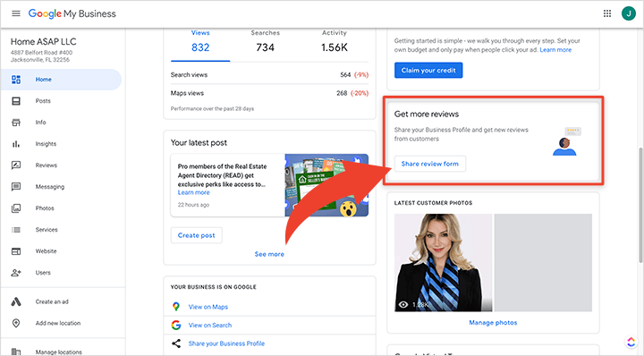The height and width of the screenshot is (356, 644).
Task: Open the Google apps grid
Action: point(607,13)
